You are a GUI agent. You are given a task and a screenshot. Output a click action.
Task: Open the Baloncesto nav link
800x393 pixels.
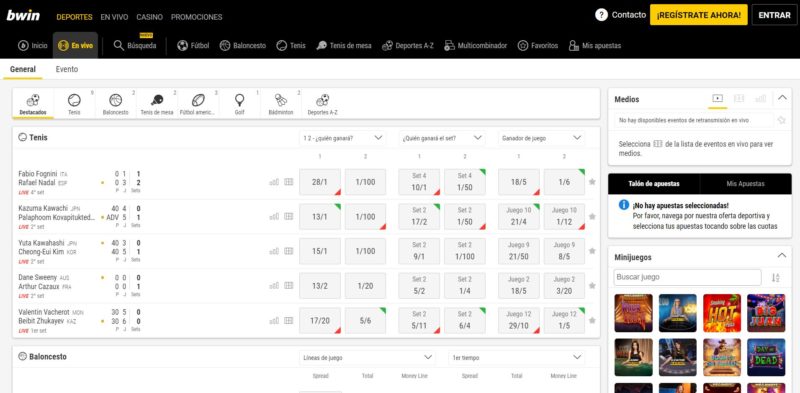(243, 45)
